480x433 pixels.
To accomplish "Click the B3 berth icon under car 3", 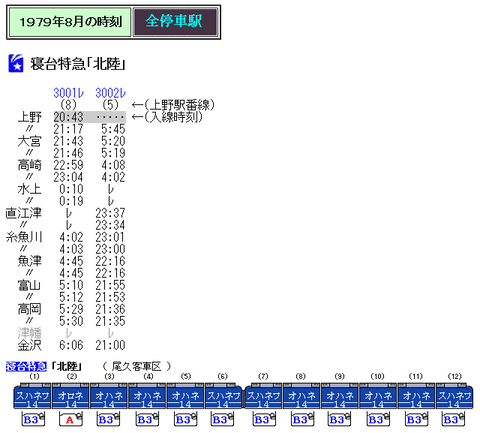I will [x=109, y=419].
